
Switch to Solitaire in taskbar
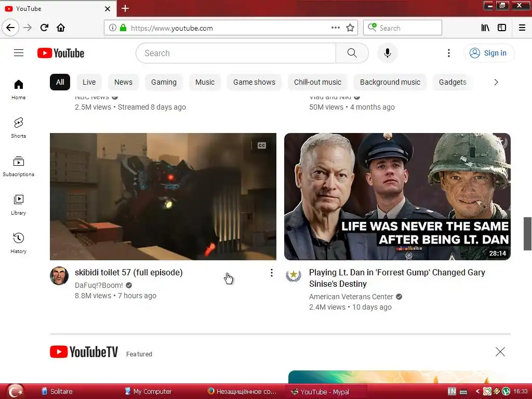coord(57,392)
